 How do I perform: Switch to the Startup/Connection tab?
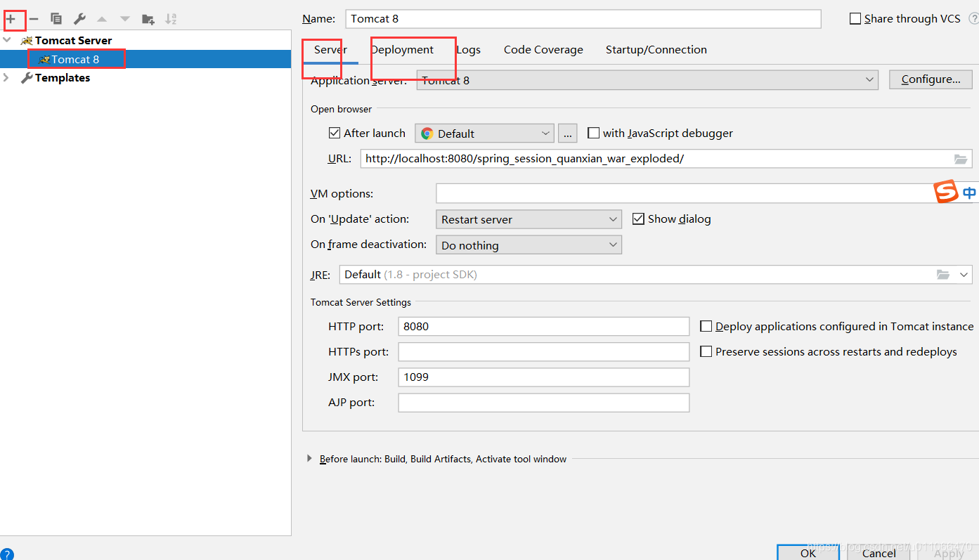656,50
